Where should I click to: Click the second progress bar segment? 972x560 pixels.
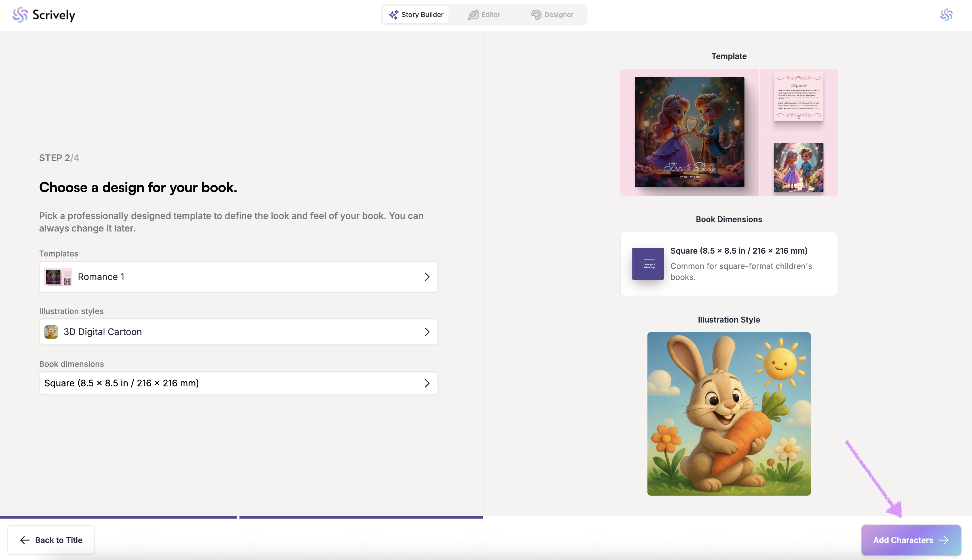coord(361,517)
